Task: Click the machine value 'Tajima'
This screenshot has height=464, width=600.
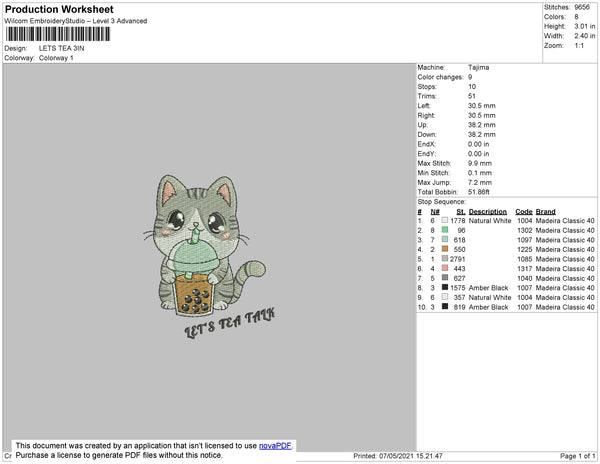Action: 478,67
